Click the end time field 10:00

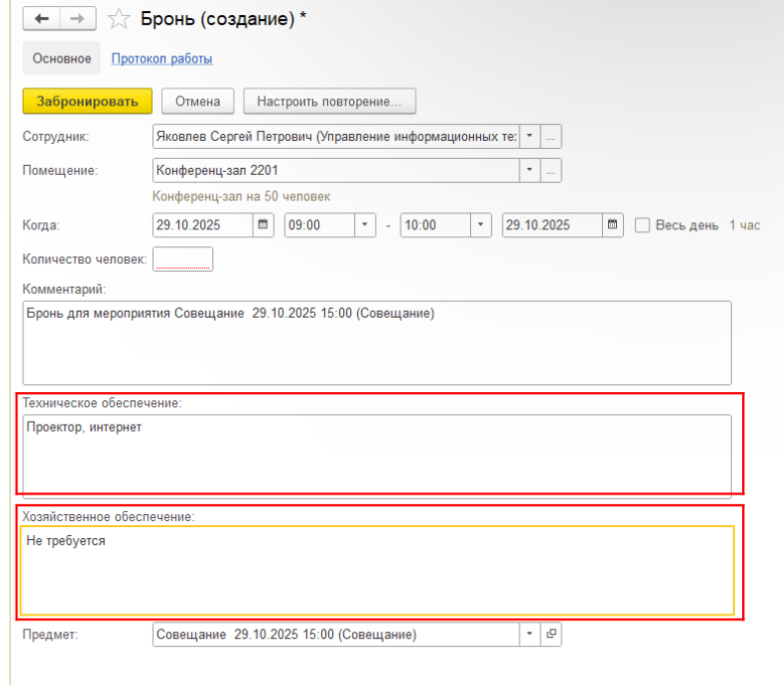click(x=436, y=225)
